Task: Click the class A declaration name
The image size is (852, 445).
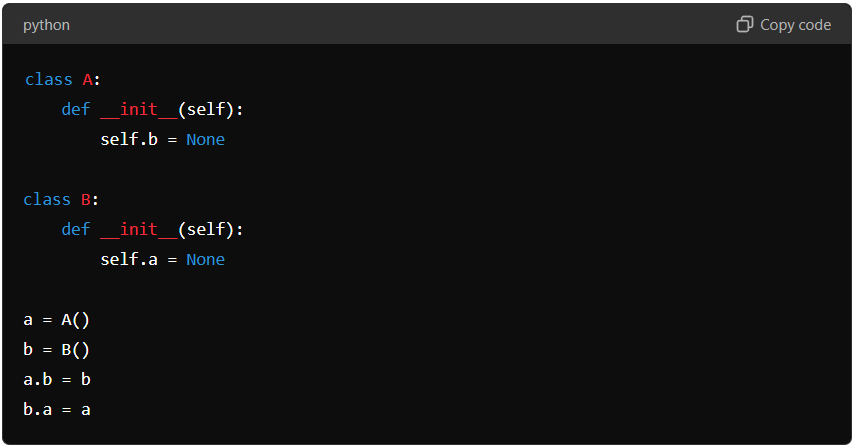Action: (87, 80)
